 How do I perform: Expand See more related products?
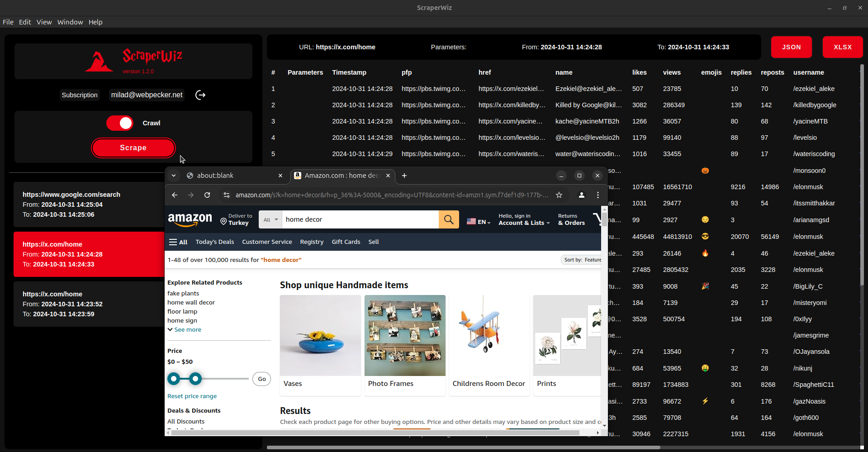point(185,330)
